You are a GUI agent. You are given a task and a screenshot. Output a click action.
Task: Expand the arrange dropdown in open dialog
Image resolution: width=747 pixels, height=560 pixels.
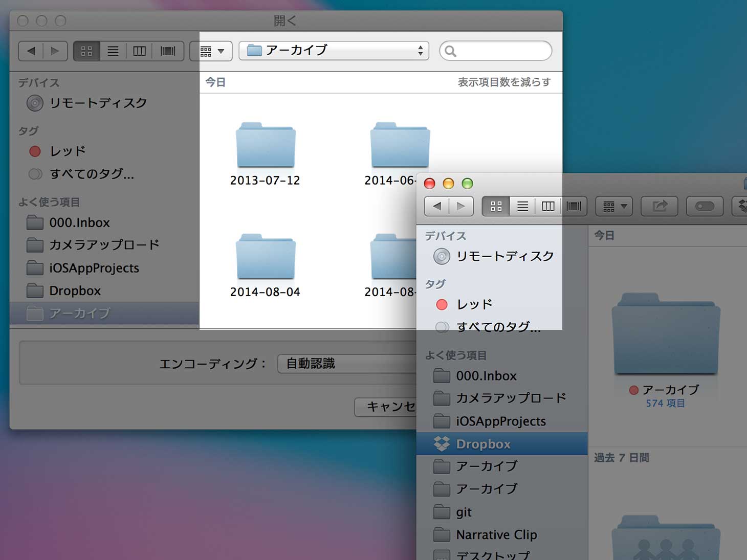[x=211, y=51]
